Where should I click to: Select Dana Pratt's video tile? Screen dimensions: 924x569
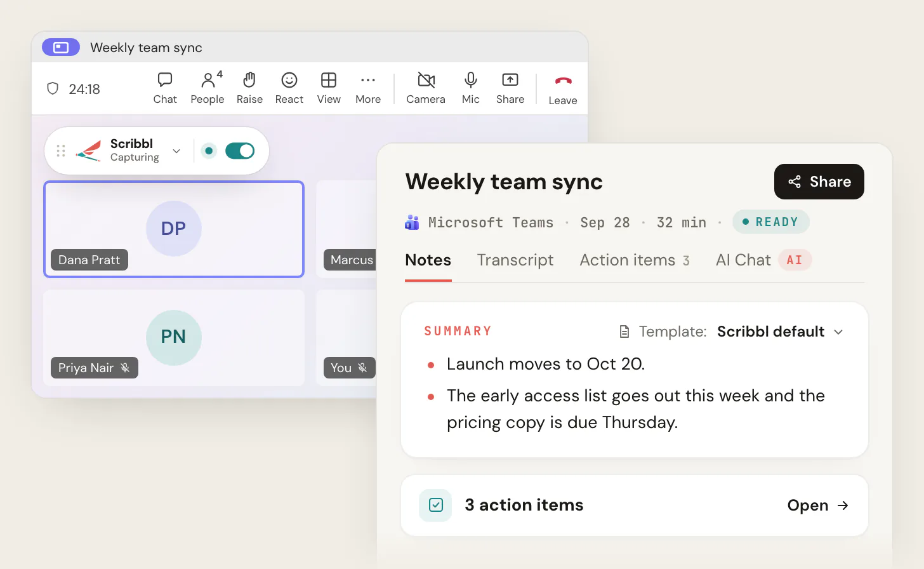click(x=174, y=229)
